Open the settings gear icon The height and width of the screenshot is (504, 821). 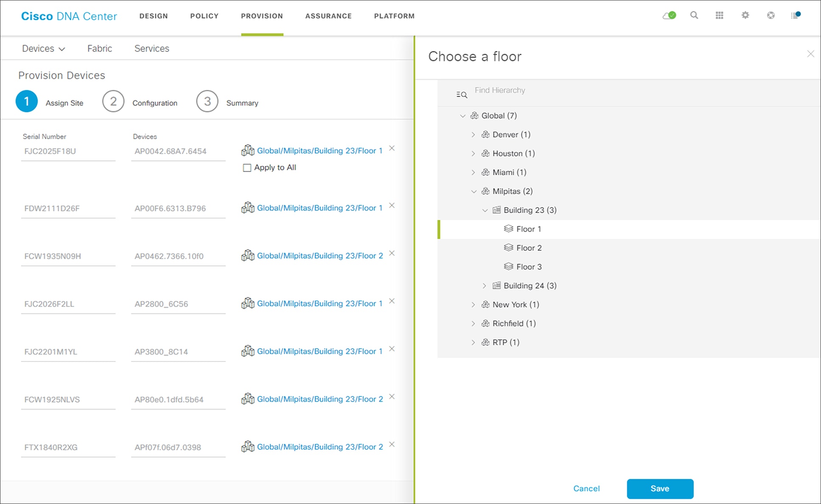tap(745, 15)
